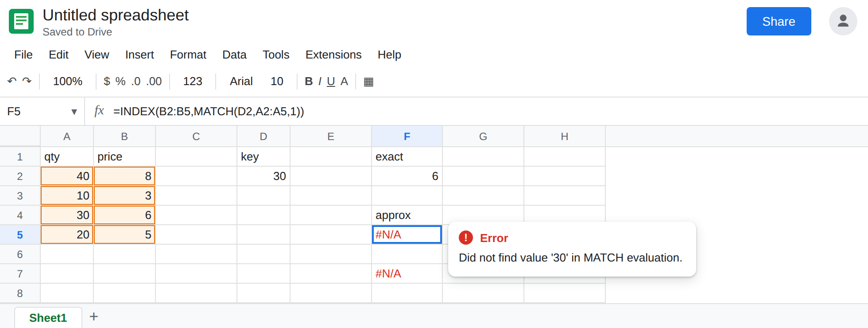Open the Arial font dropdown

pos(241,81)
